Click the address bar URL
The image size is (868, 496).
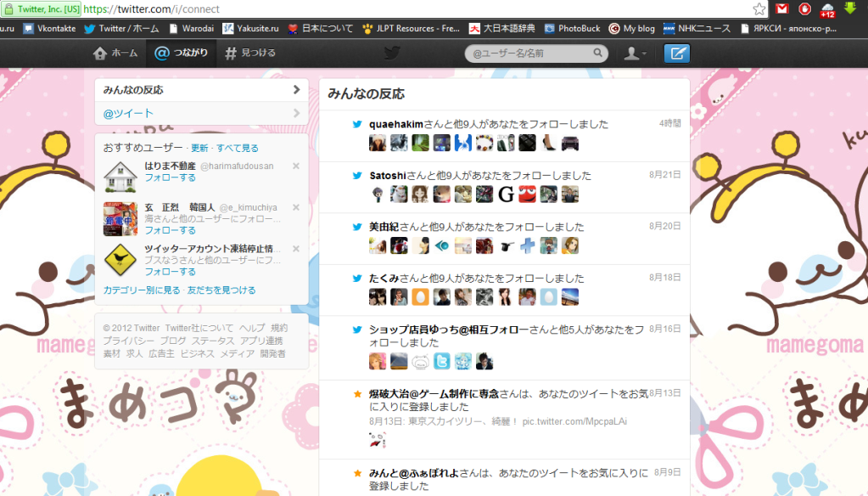151,8
